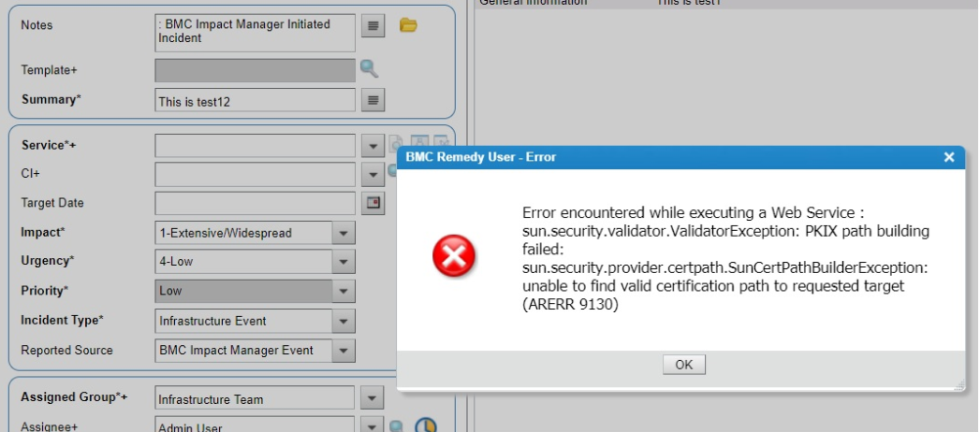Open the Incident Type dropdown
This screenshot has height=432, width=980.
coord(344,321)
